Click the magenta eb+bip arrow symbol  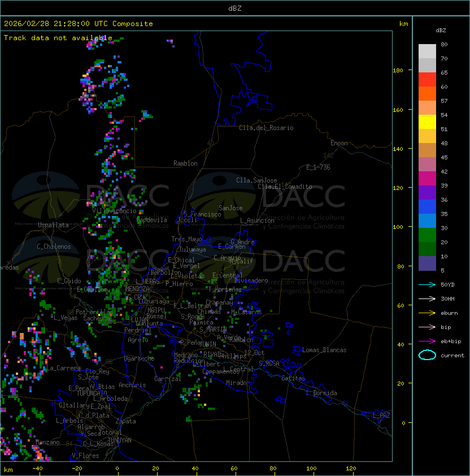pos(427,341)
